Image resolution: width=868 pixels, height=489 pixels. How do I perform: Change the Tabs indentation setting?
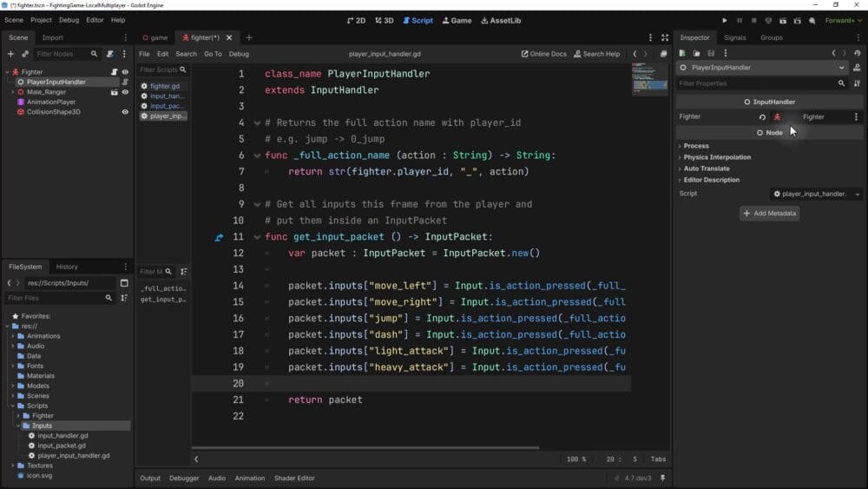pyautogui.click(x=658, y=459)
